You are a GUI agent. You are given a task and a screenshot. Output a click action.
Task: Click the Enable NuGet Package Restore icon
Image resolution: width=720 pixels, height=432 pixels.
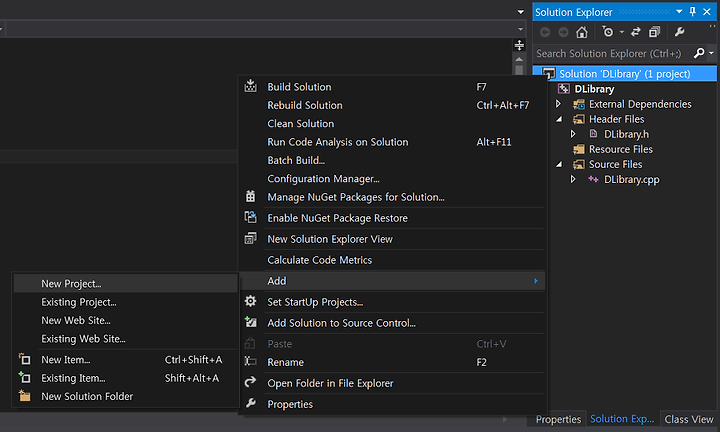(250, 217)
